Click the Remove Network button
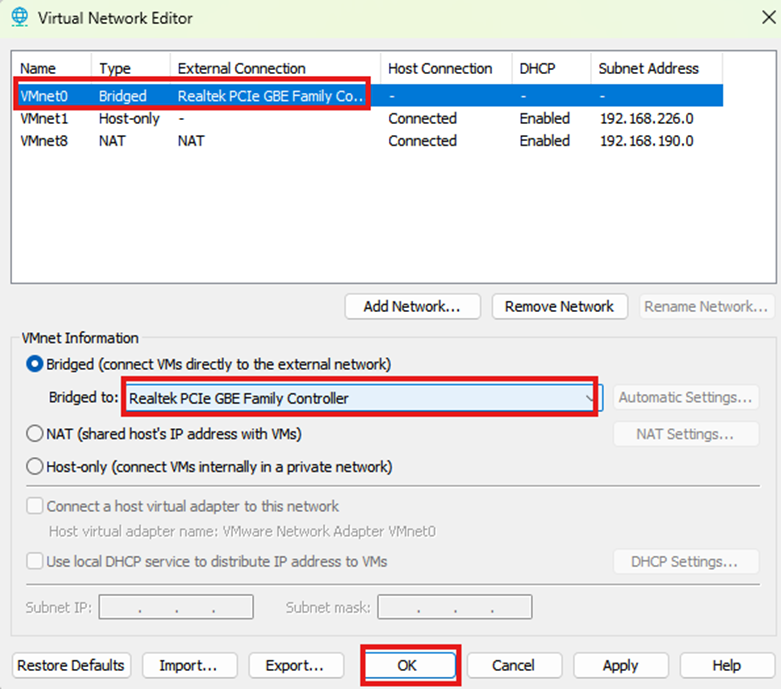The height and width of the screenshot is (689, 781). 559,306
